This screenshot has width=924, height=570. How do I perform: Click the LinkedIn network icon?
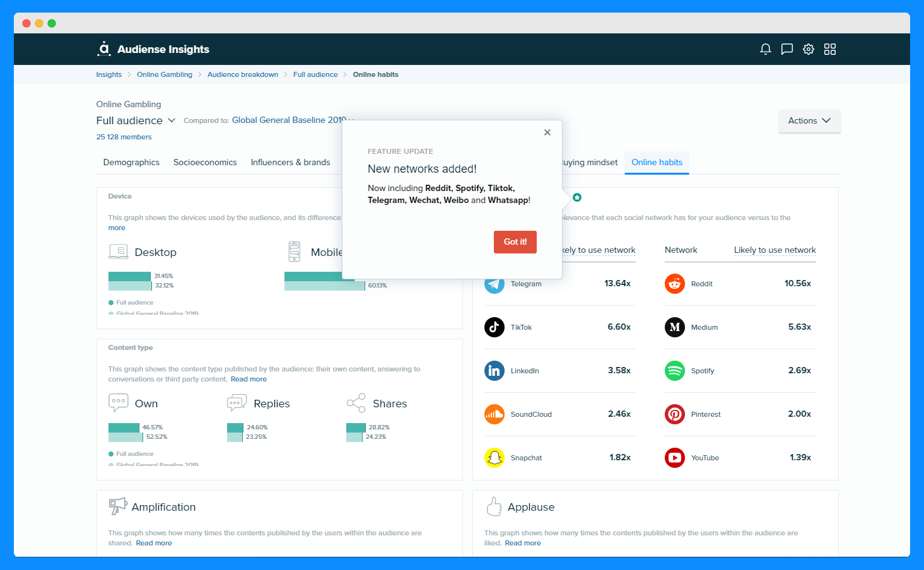click(494, 371)
